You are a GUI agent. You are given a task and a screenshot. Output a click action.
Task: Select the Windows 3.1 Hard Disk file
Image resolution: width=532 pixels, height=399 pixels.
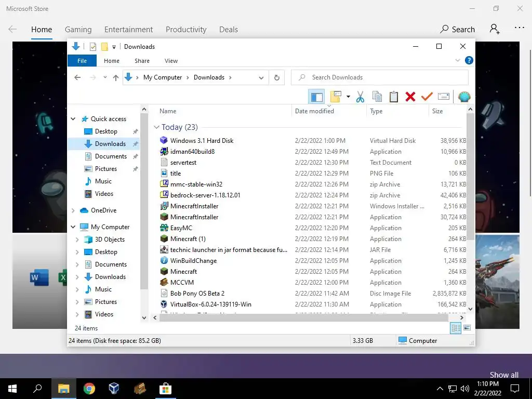pos(202,140)
